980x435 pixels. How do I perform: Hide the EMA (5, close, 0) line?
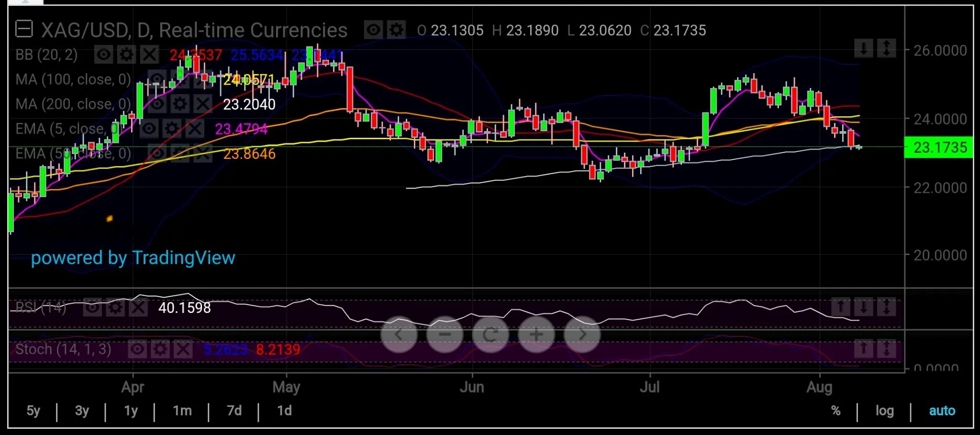149,128
